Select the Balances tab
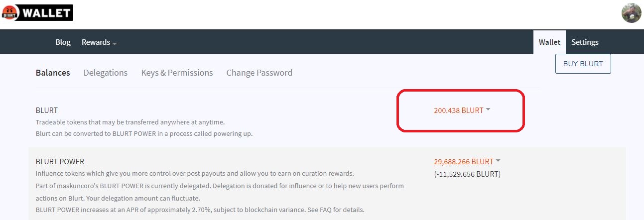The height and width of the screenshot is (220, 644). click(53, 73)
